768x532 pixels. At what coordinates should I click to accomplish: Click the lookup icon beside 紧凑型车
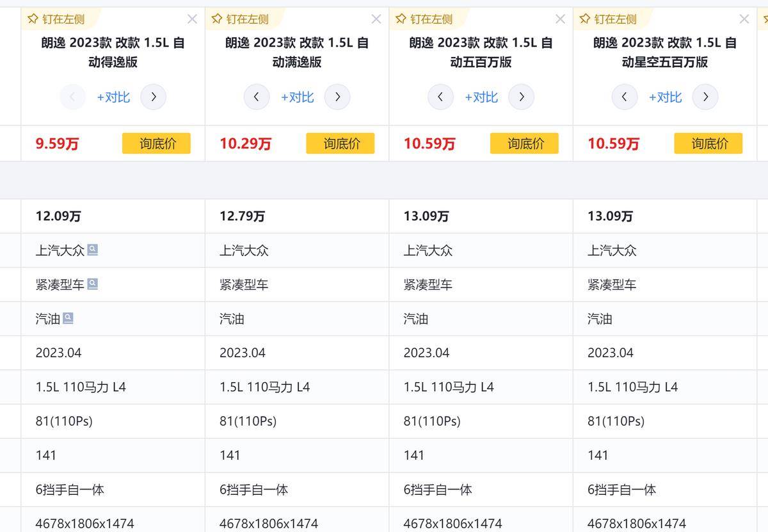93,284
